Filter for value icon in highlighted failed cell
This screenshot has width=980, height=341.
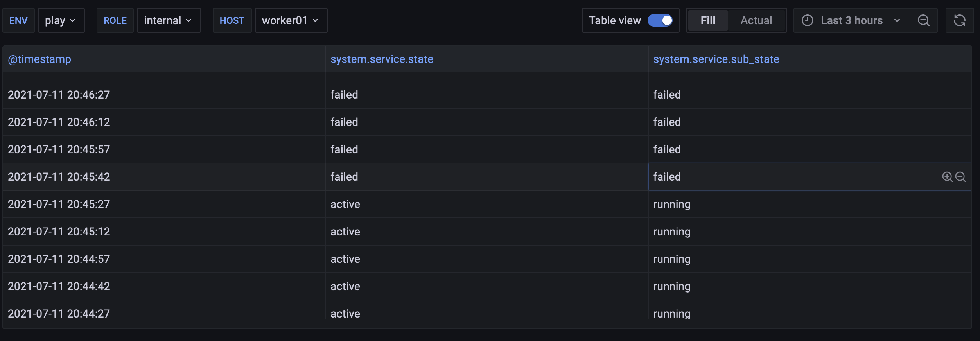pyautogui.click(x=947, y=177)
